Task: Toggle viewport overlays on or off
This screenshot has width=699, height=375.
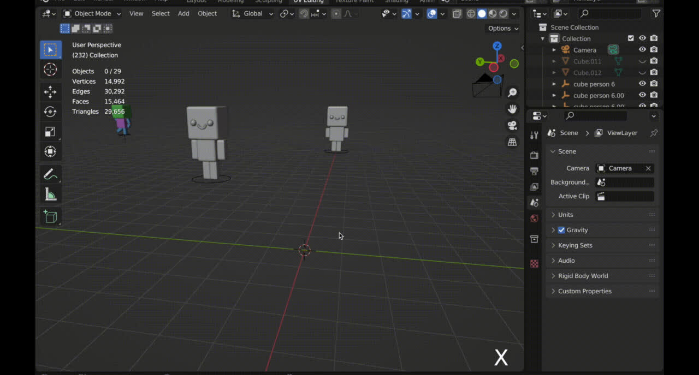Action: [432, 14]
